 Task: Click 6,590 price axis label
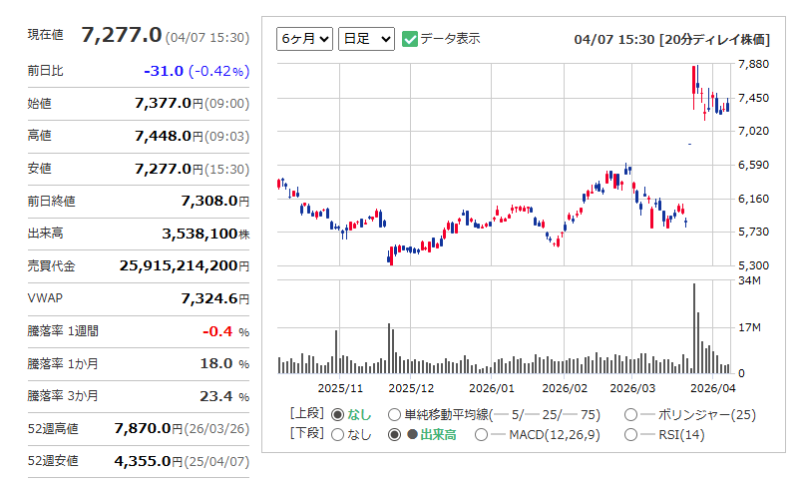pyautogui.click(x=754, y=165)
